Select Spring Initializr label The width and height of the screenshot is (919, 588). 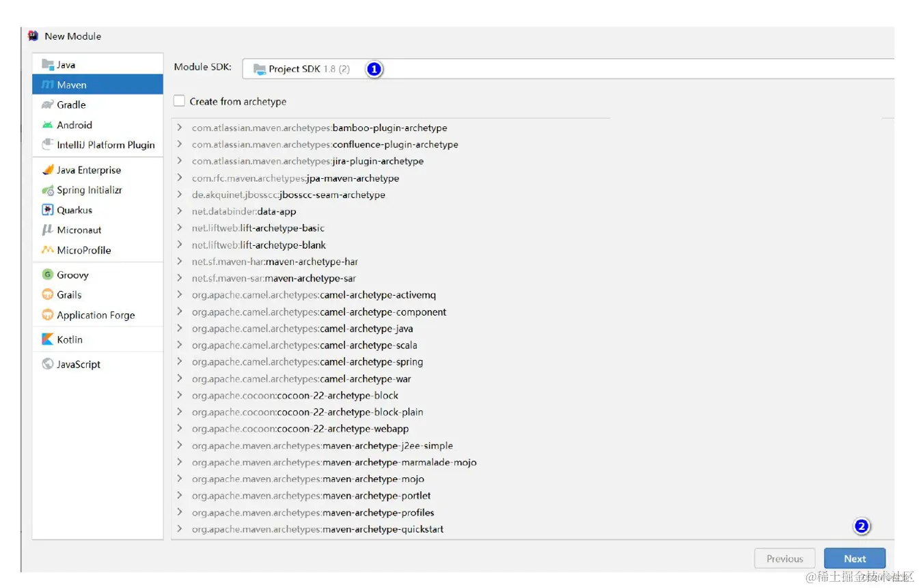pyautogui.click(x=90, y=191)
